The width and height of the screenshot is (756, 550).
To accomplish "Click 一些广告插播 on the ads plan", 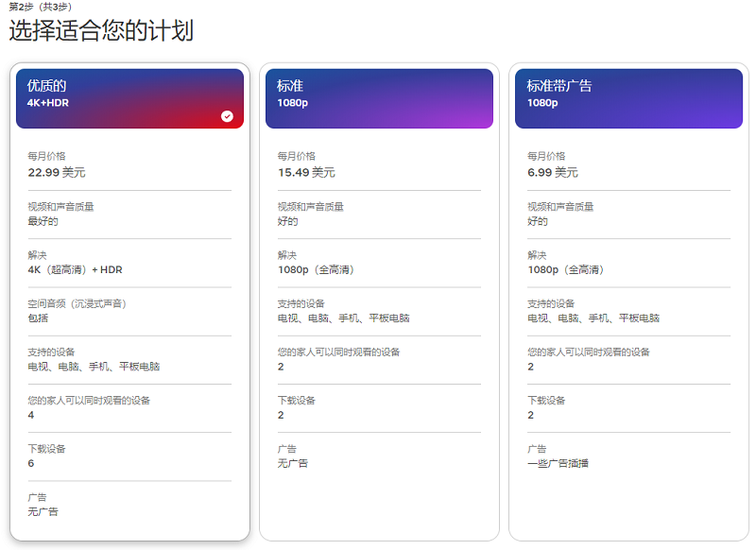I will point(557,463).
